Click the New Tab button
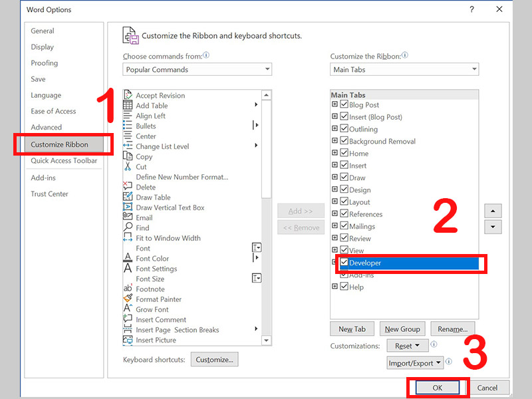The width and height of the screenshot is (532, 399). (x=352, y=329)
